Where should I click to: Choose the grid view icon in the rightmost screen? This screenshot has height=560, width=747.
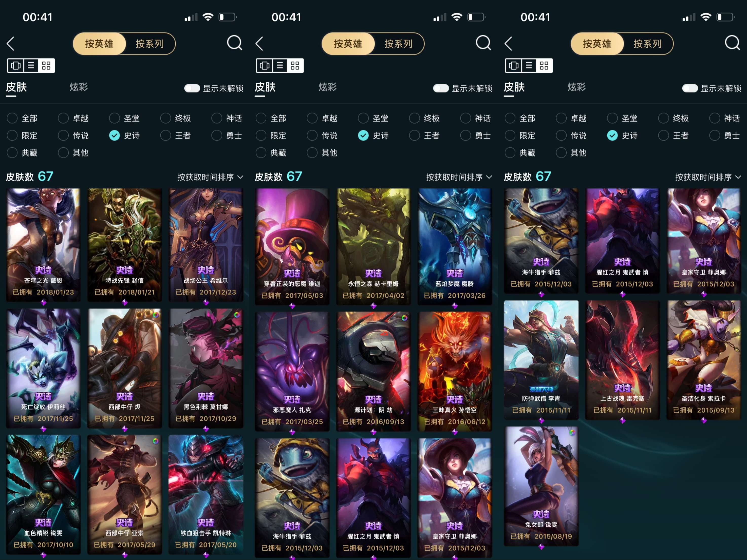click(x=544, y=66)
